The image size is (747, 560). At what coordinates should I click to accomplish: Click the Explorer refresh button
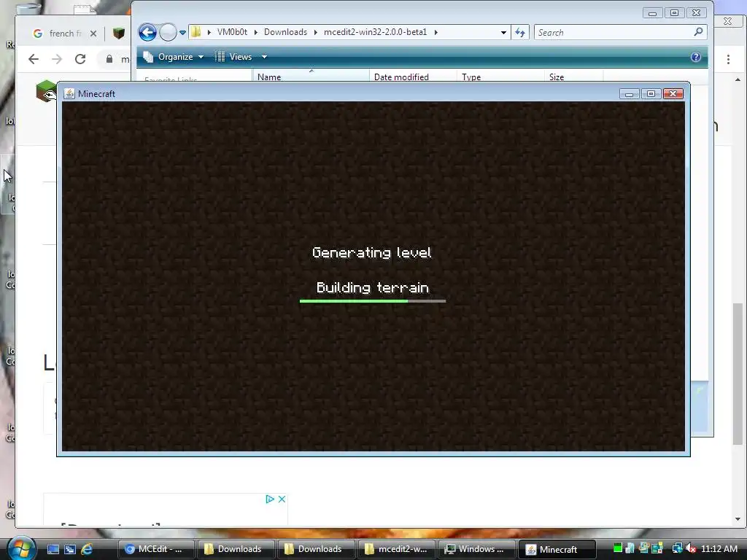519,32
